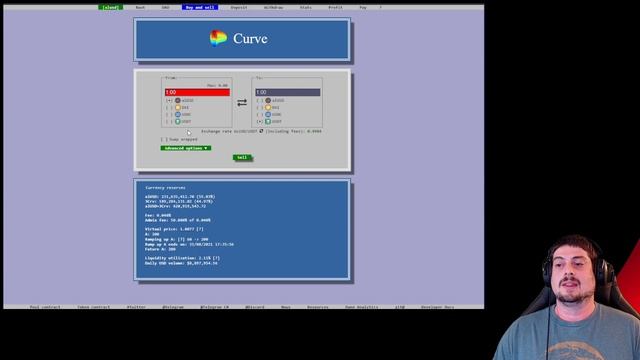Open the DAO menu item
Image resolution: width=640 pixels, height=360 pixels.
point(165,7)
